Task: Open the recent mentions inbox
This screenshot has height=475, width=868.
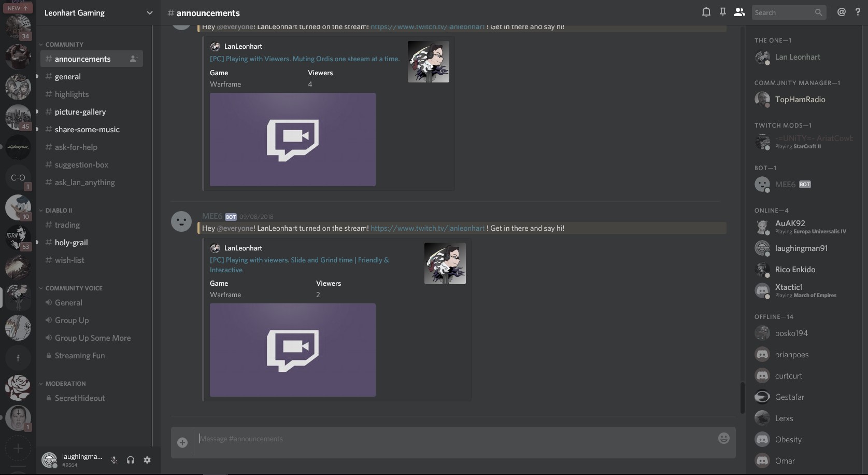Action: pos(842,12)
